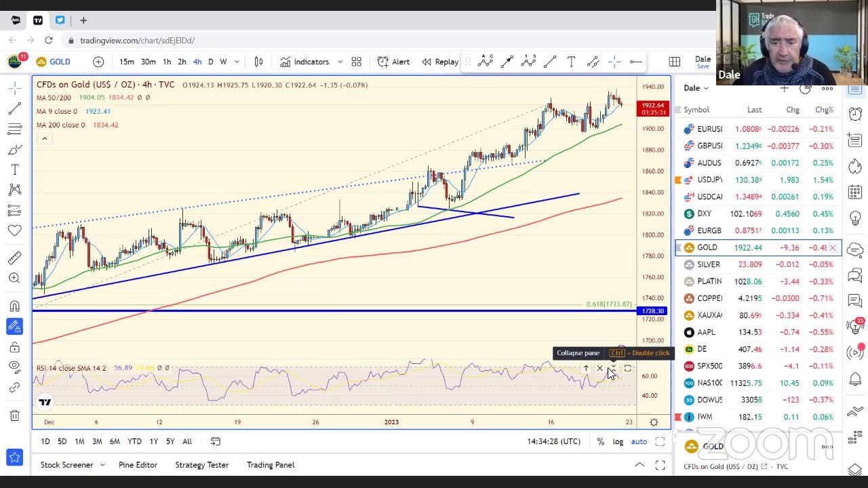Switch chart to 1h timeframe
The height and width of the screenshot is (488, 868).
coord(167,62)
